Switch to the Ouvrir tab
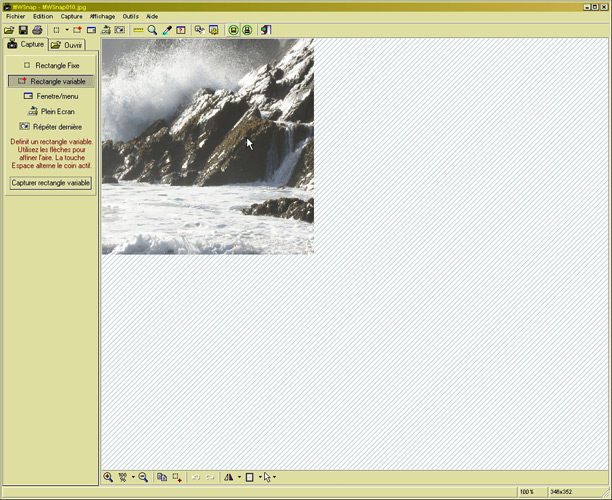This screenshot has height=500, width=612. point(67,45)
